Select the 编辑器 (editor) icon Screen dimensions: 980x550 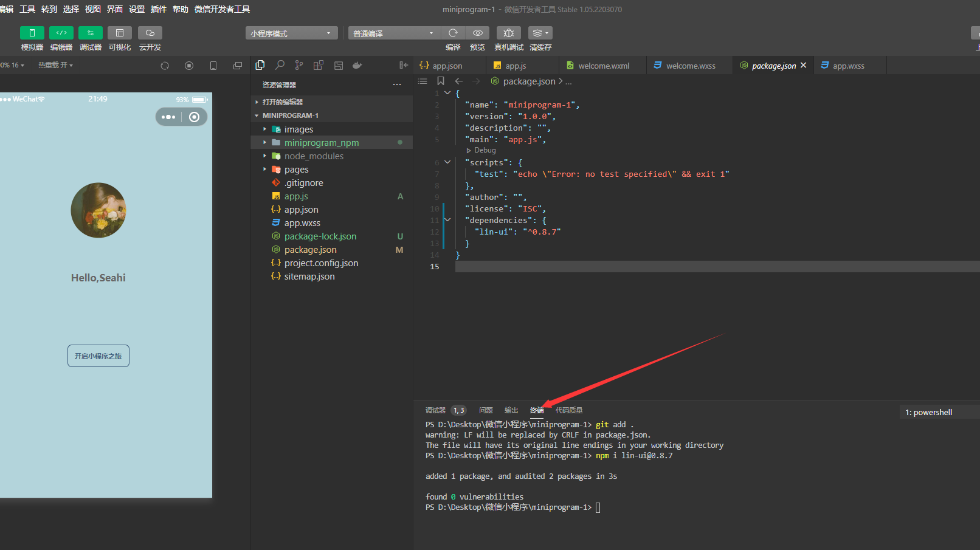[x=61, y=38]
